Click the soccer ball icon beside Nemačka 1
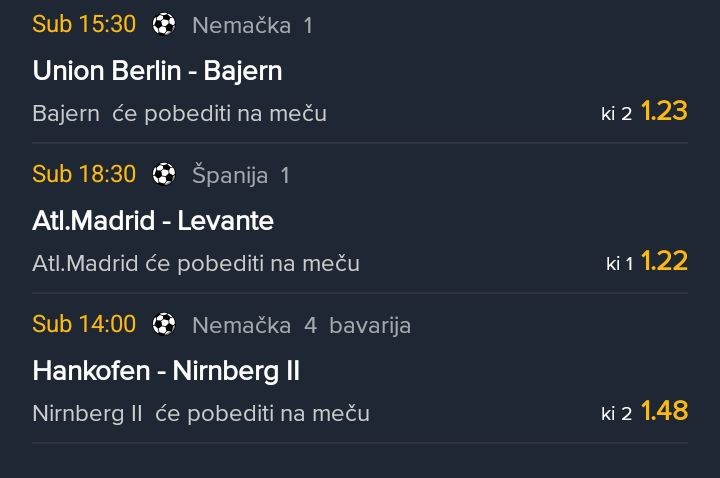Viewport: 720px width, 478px height. (x=164, y=24)
